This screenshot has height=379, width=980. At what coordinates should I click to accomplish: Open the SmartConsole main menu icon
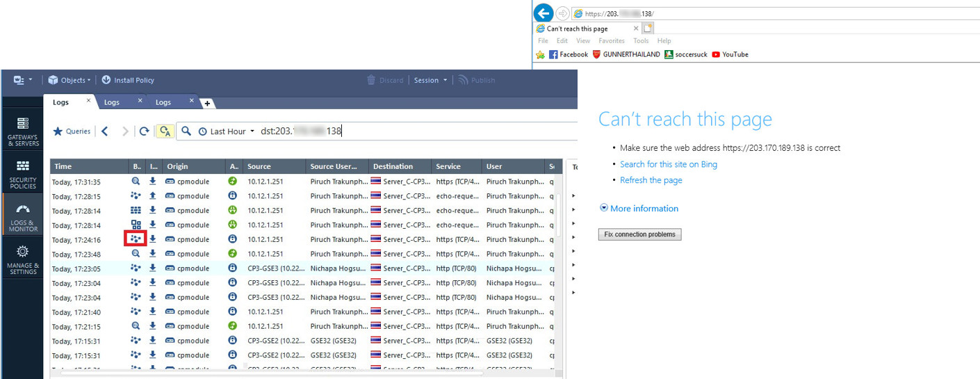click(22, 80)
